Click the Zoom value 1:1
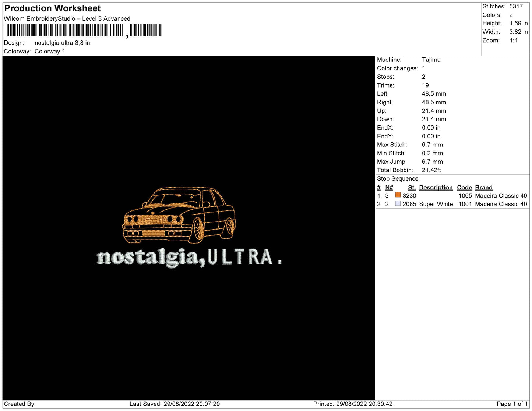This screenshot has width=532, height=411. tap(514, 40)
